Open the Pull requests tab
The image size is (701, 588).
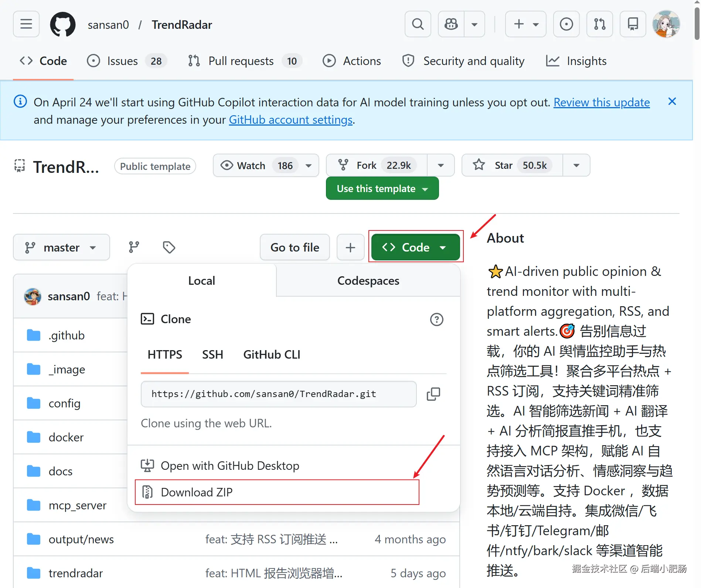(x=245, y=61)
